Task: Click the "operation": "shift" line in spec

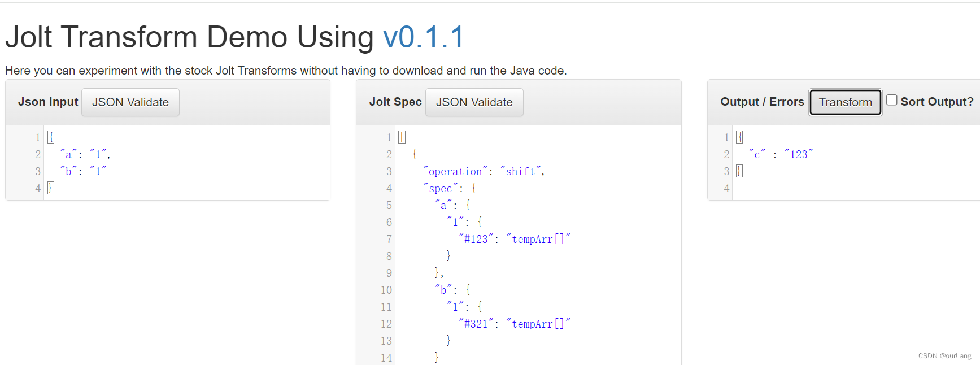Action: 484,171
